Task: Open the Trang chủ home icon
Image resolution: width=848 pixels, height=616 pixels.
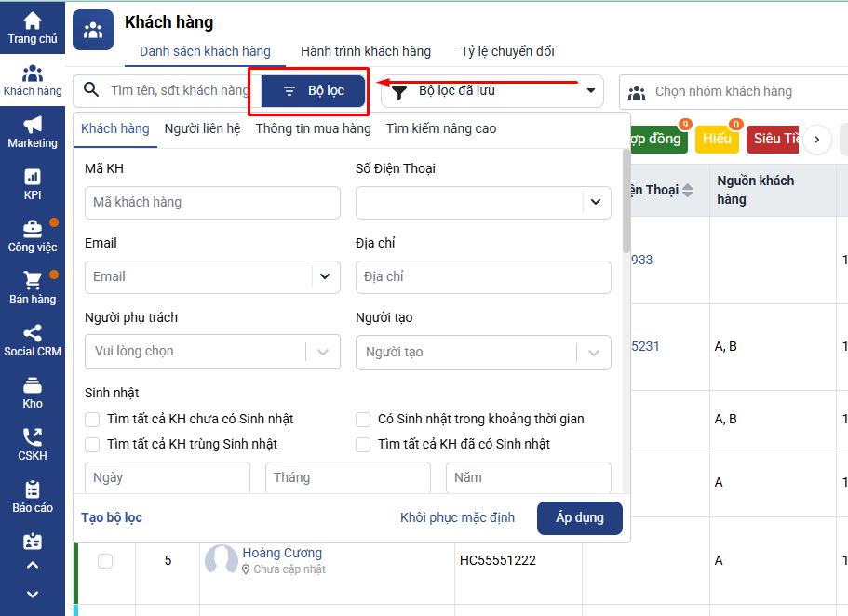Action: point(33,20)
